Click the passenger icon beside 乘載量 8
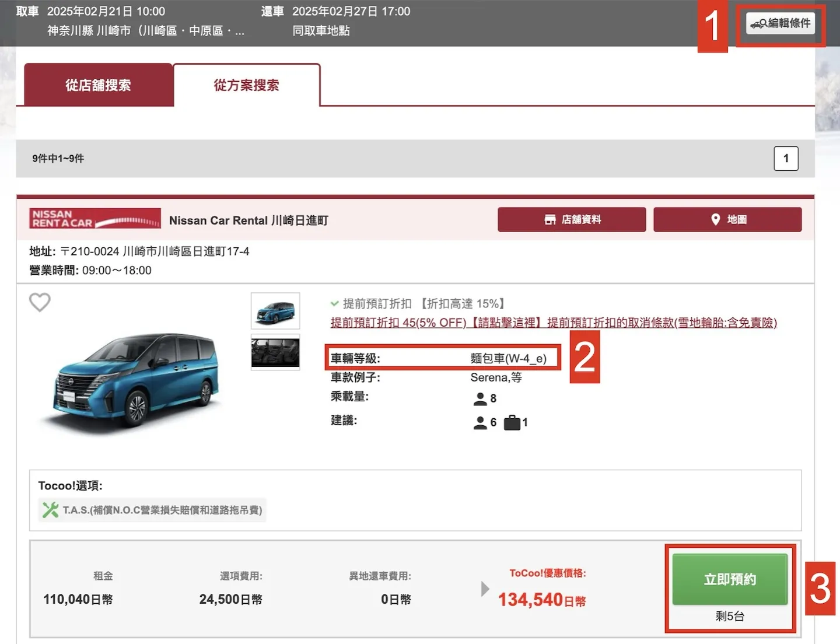 (x=480, y=398)
